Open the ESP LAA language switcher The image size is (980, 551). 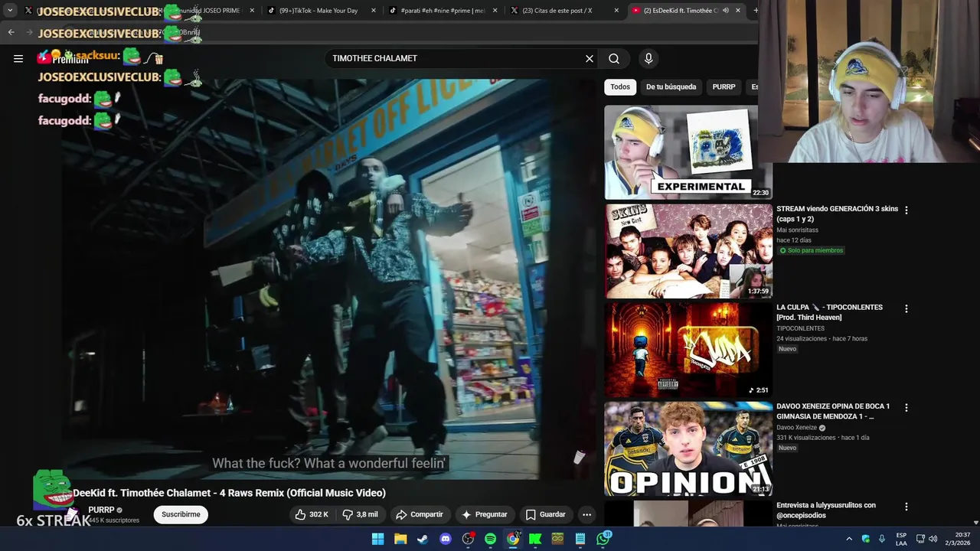(x=901, y=539)
